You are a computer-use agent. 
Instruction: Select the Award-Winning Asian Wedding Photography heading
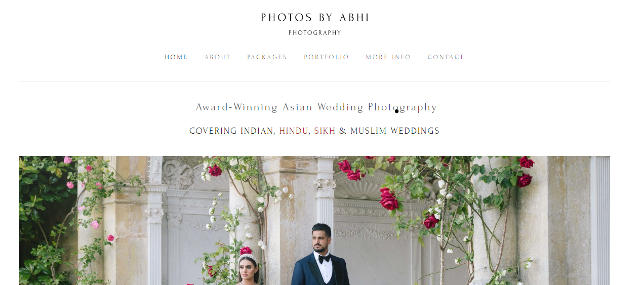point(316,107)
